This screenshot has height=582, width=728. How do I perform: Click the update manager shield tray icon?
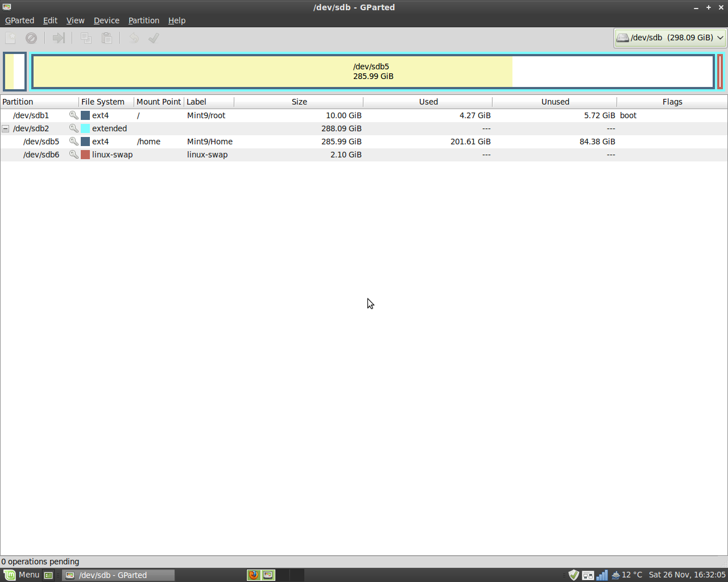(x=574, y=575)
